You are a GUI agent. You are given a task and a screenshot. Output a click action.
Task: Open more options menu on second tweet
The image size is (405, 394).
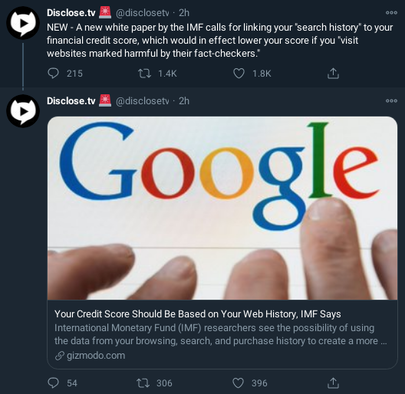(x=391, y=101)
